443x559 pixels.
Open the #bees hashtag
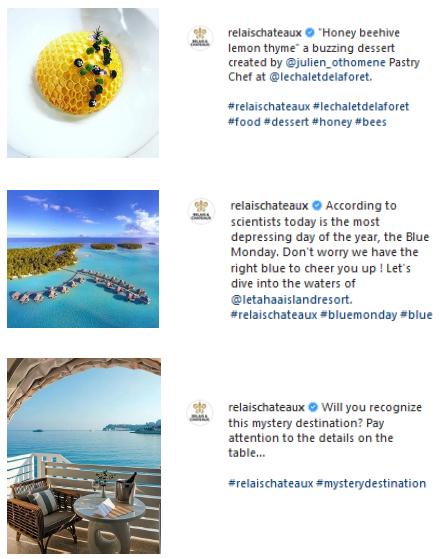point(371,122)
